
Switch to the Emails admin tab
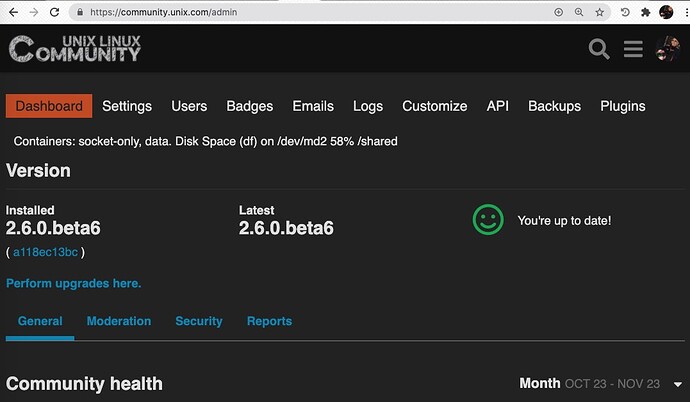click(313, 106)
